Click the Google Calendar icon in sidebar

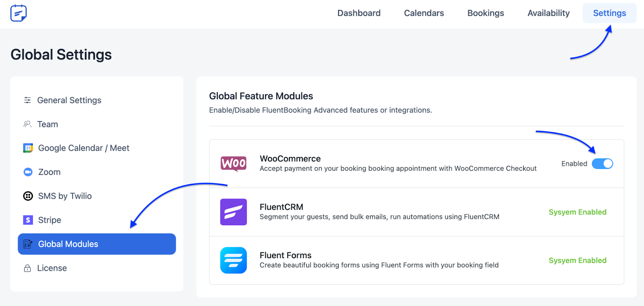(28, 148)
